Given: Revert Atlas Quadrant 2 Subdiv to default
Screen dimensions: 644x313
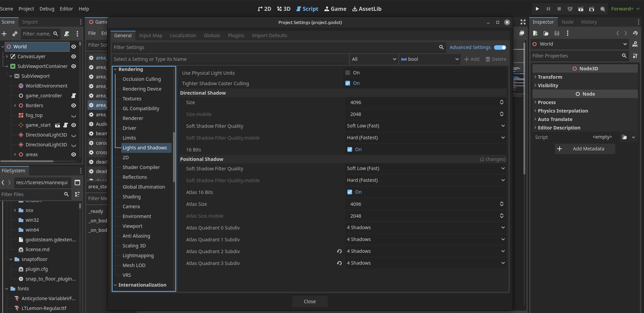Looking at the screenshot, I should point(339,251).
